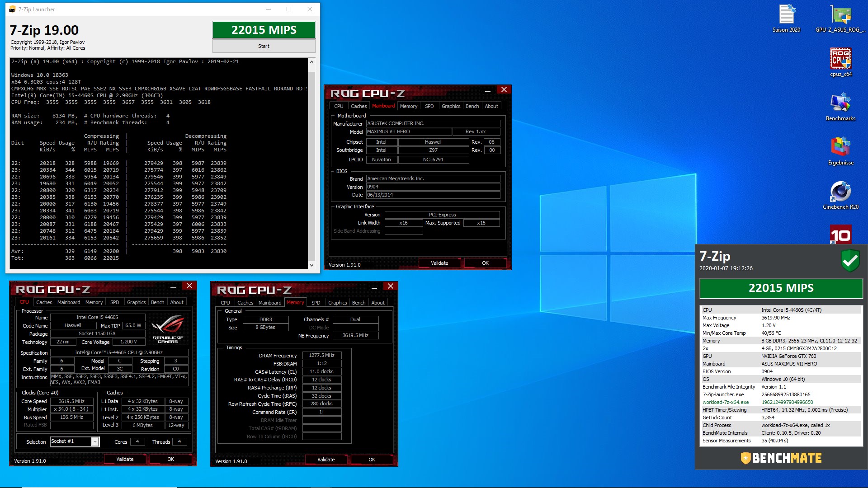Open Bench tab in CPU window
Viewport: 868px width, 488px height.
click(x=157, y=302)
